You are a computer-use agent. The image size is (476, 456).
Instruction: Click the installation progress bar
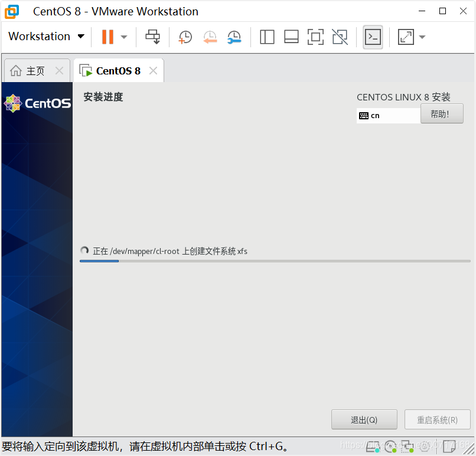click(275, 261)
